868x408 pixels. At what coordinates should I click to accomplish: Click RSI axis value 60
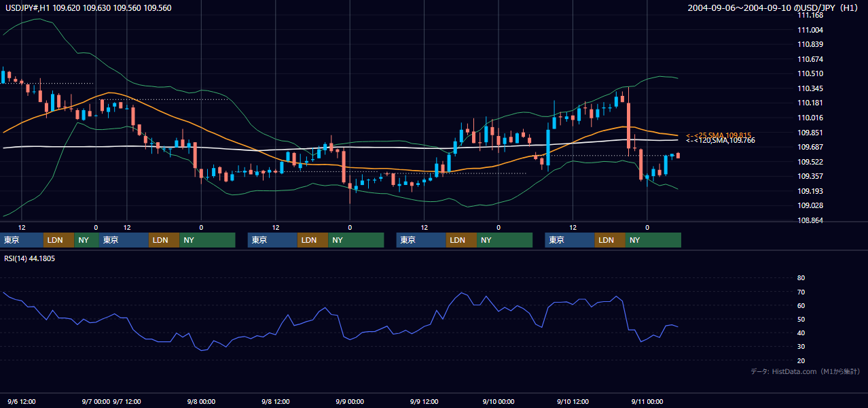click(x=801, y=305)
